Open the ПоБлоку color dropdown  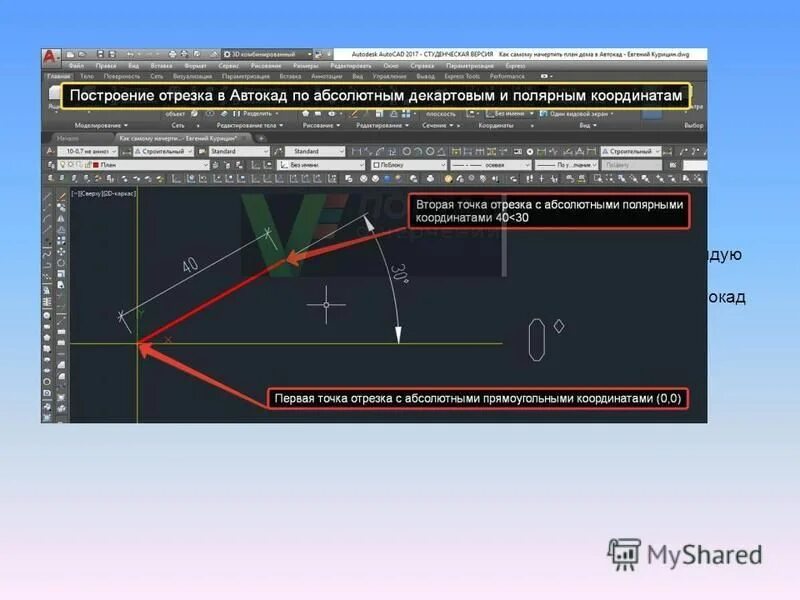pos(409,165)
